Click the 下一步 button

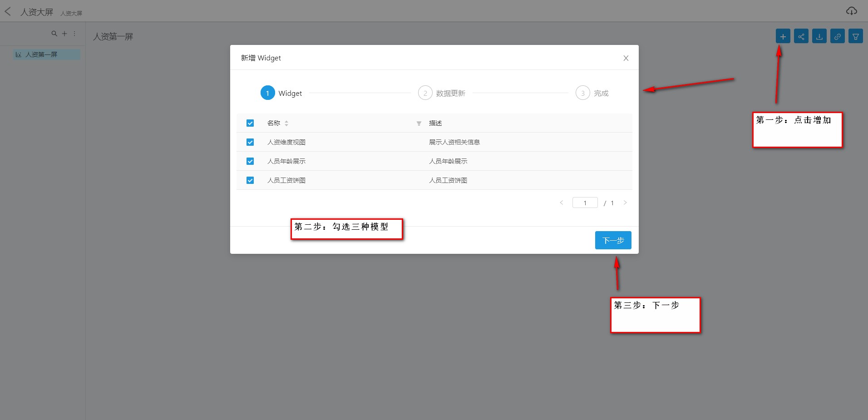(x=613, y=240)
